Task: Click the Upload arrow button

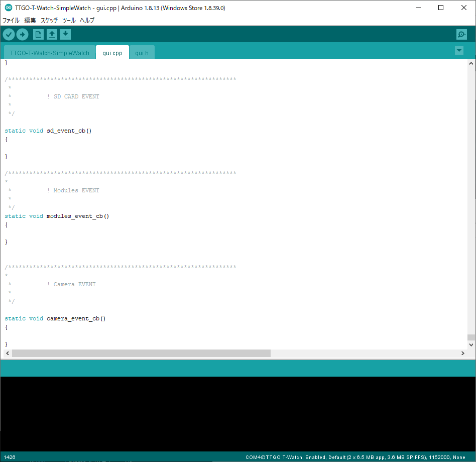Action: [x=22, y=35]
